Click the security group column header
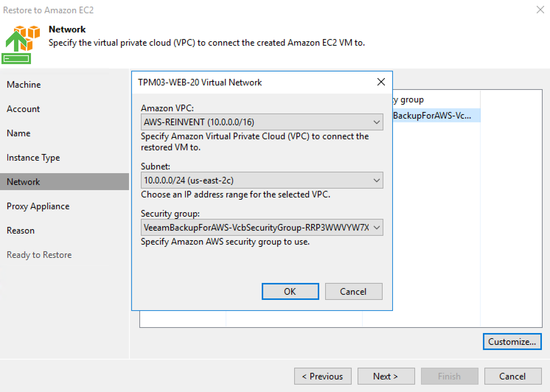The image size is (550, 392). point(436,99)
